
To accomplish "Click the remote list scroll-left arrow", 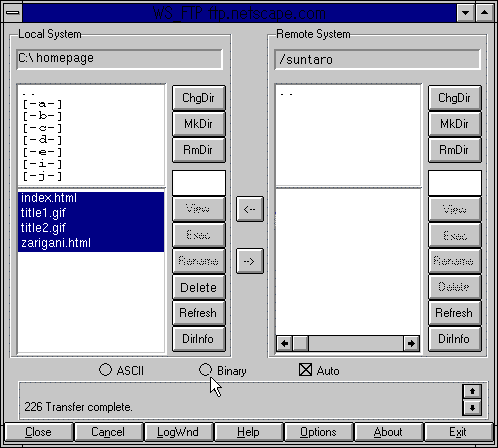I will coord(284,343).
